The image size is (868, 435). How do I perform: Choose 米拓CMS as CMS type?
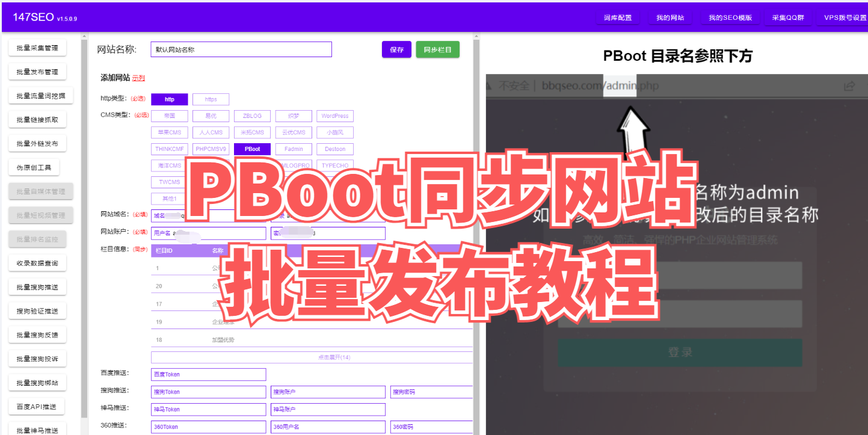pos(253,132)
